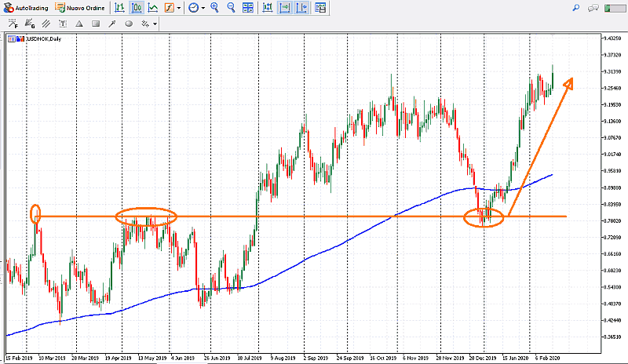Zoom in on the chart
This screenshot has height=364, width=628.
(x=214, y=8)
